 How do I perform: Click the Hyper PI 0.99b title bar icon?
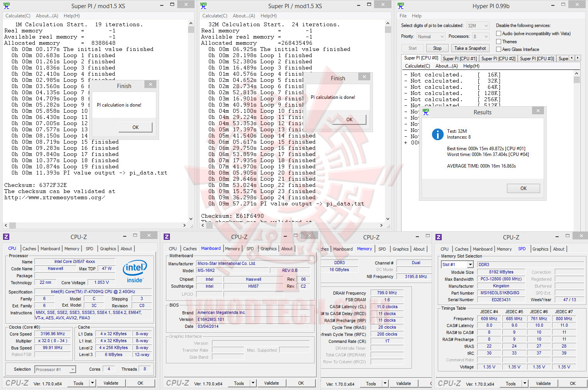pyautogui.click(x=400, y=5)
